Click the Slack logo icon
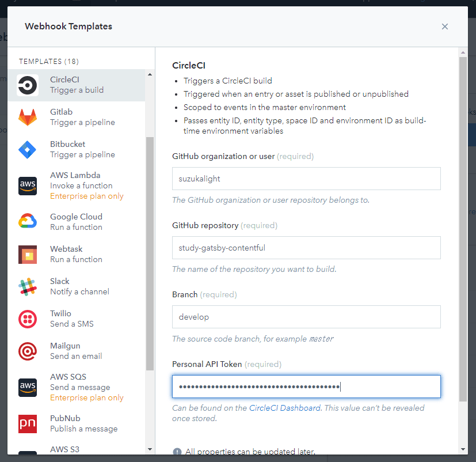This screenshot has width=476, height=462. point(28,286)
